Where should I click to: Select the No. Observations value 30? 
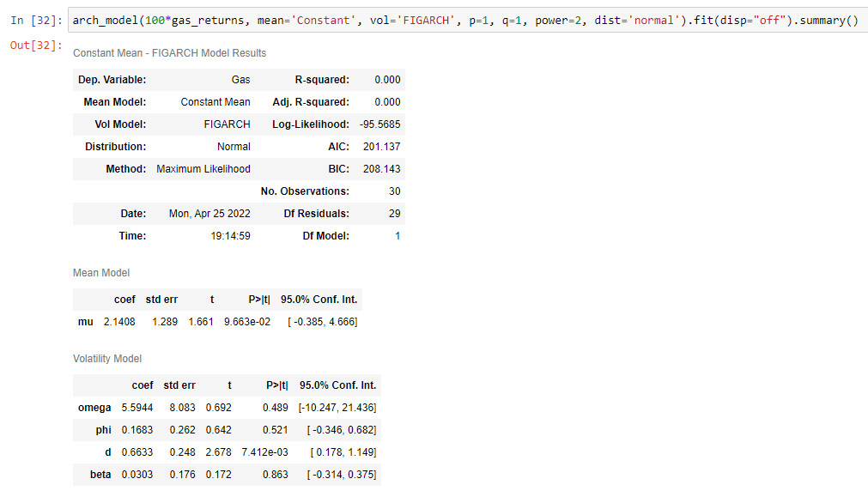(x=395, y=191)
